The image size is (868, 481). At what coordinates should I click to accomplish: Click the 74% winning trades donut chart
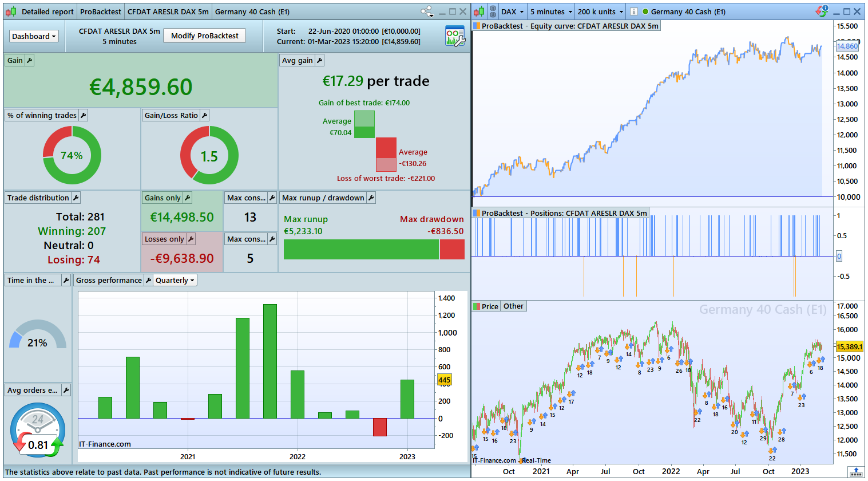(72, 155)
